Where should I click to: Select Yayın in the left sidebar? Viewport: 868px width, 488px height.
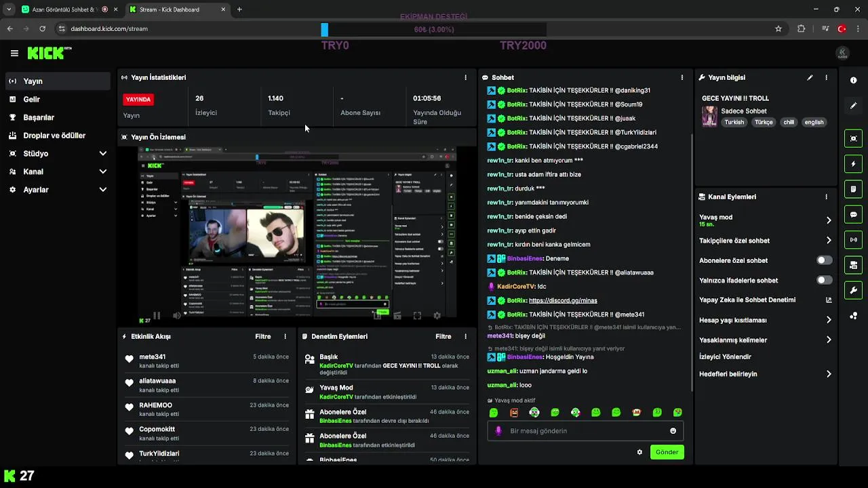pyautogui.click(x=58, y=81)
